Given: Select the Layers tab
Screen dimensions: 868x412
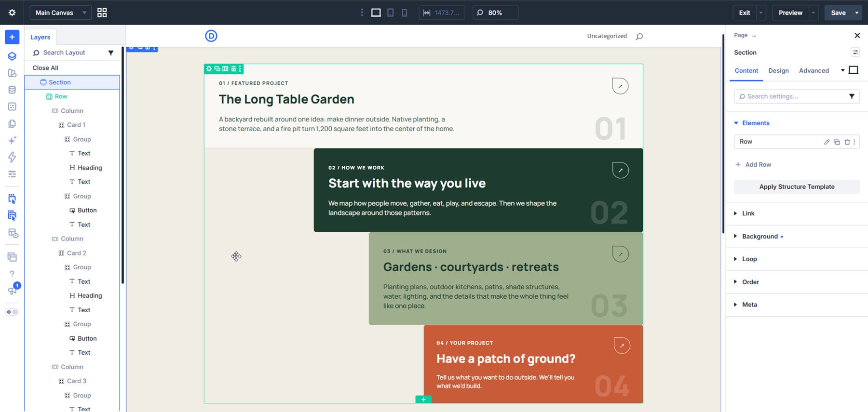Looking at the screenshot, I should (x=40, y=37).
